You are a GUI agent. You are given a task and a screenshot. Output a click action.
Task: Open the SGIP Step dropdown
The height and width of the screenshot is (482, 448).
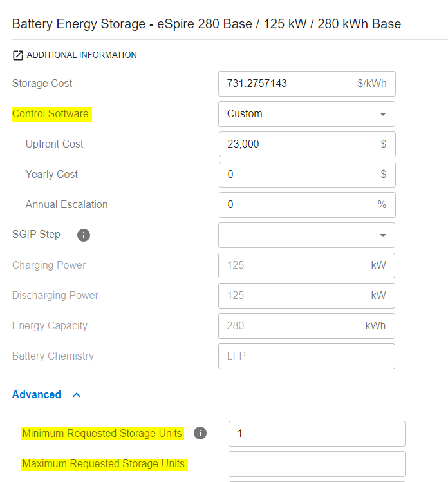pos(306,235)
